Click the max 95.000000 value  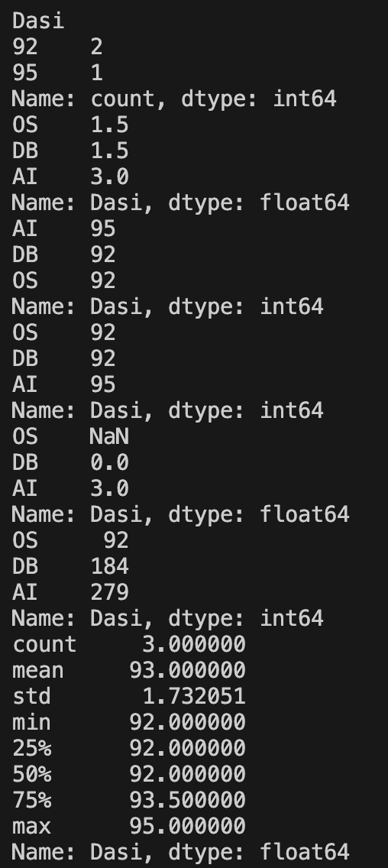click(188, 826)
